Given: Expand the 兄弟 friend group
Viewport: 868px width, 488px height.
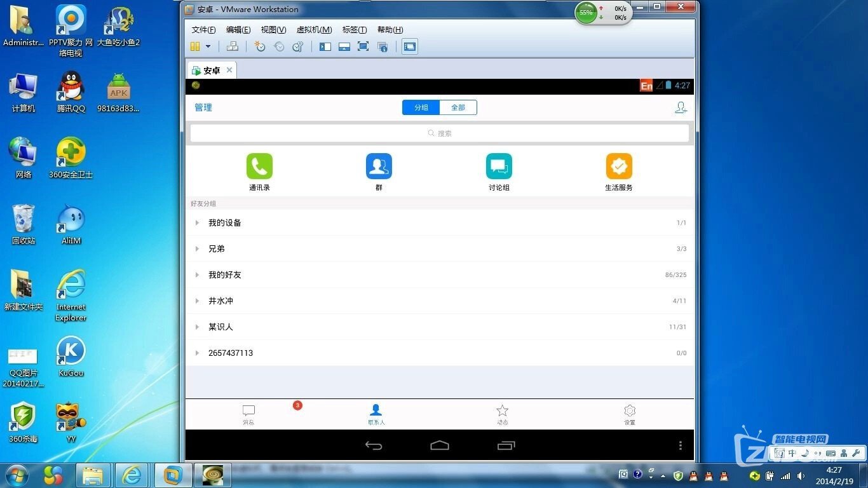Looking at the screenshot, I should [x=217, y=249].
